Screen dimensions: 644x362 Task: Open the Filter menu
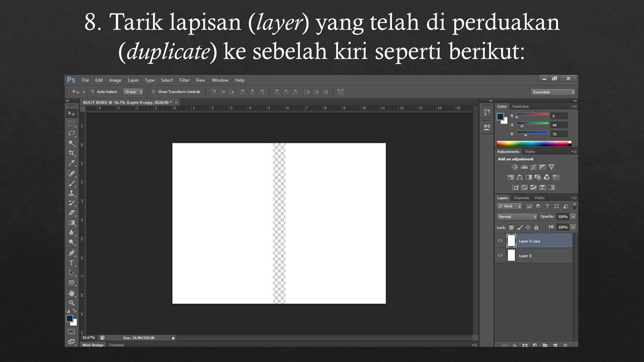click(x=184, y=80)
